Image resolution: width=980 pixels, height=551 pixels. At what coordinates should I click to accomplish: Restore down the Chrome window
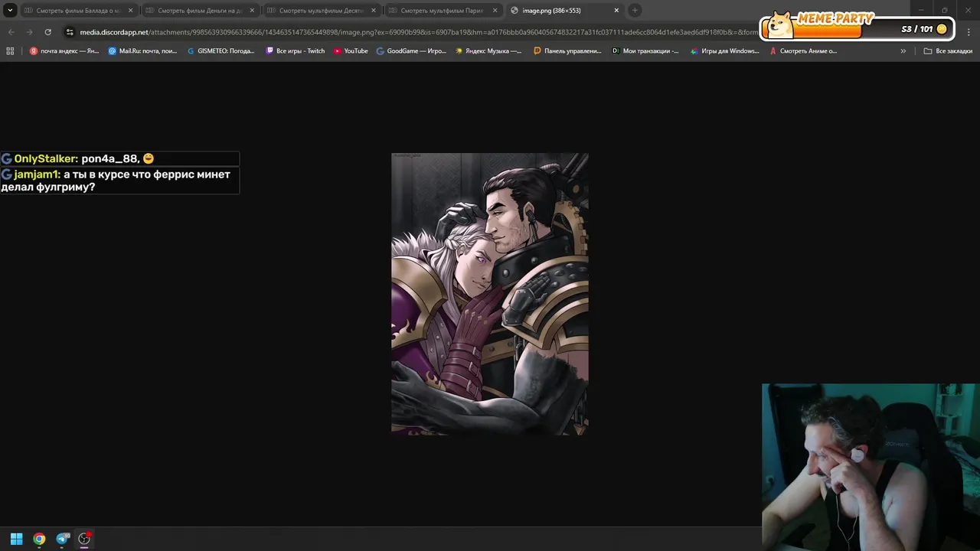pos(944,10)
